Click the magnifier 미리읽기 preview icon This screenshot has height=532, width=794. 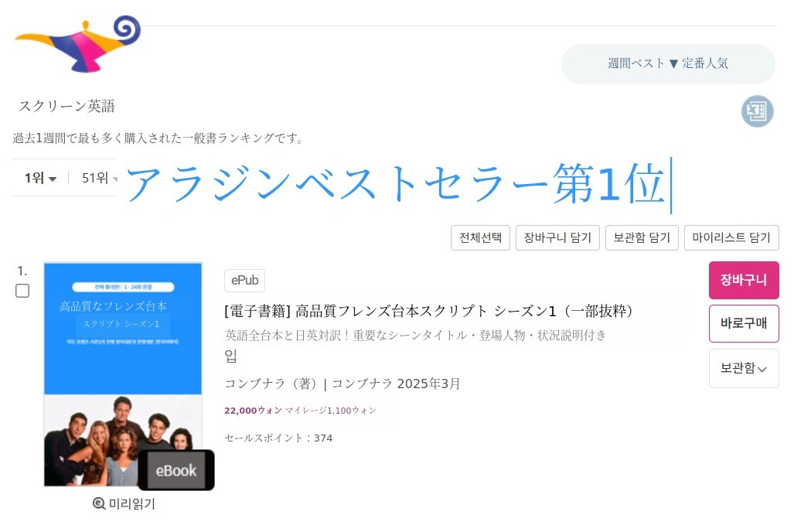coord(99,504)
